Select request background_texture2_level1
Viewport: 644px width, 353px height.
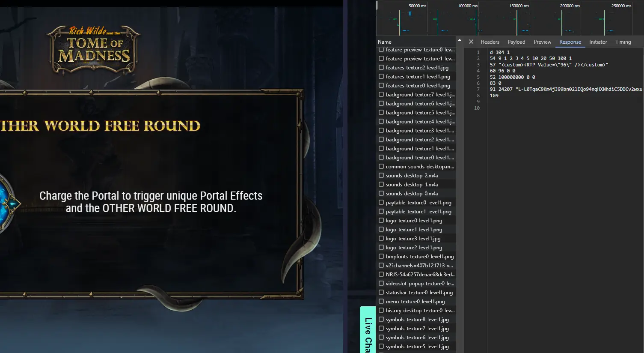pyautogui.click(x=420, y=140)
